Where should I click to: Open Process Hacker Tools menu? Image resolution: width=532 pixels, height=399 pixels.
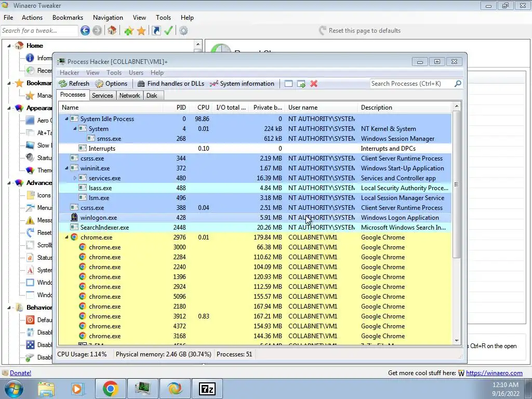coord(114,73)
